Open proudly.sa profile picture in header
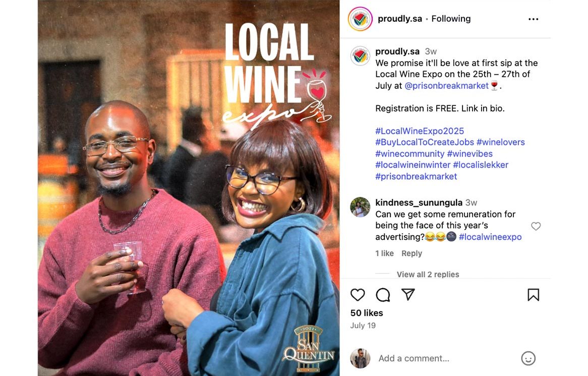This screenshot has width=588, height=376. 360,19
